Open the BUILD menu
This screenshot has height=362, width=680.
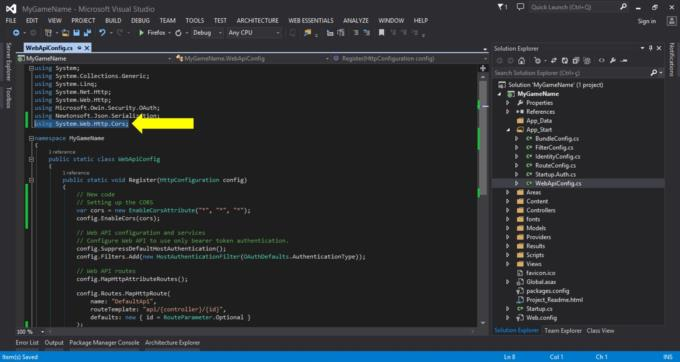[x=113, y=20]
